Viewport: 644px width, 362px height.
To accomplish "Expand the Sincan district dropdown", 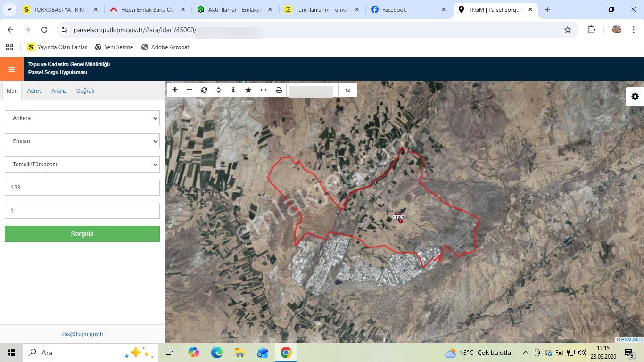I will click(x=82, y=141).
